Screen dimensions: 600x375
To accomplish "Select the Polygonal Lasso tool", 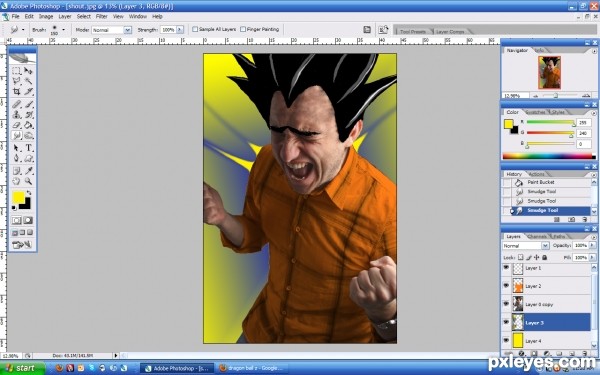I will (x=16, y=81).
